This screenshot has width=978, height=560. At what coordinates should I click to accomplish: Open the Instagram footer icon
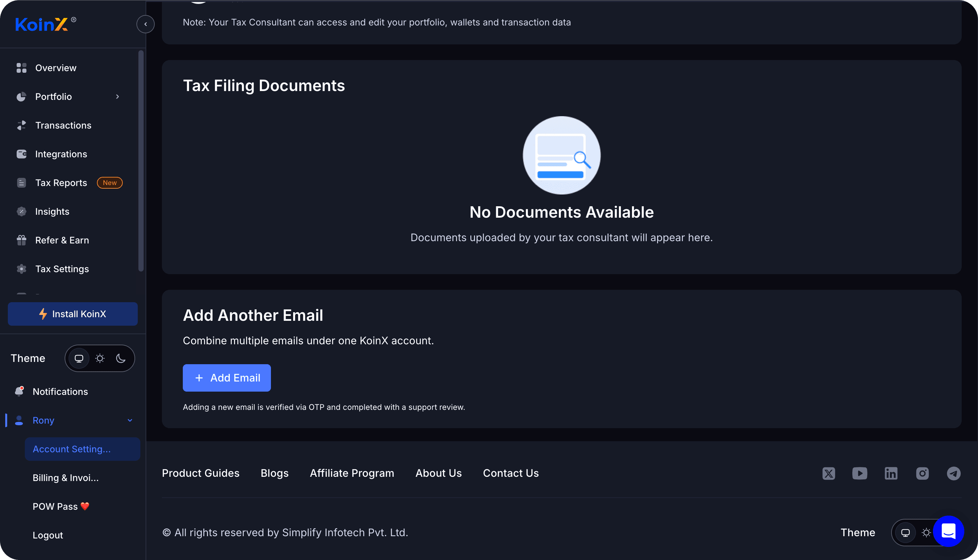922,473
